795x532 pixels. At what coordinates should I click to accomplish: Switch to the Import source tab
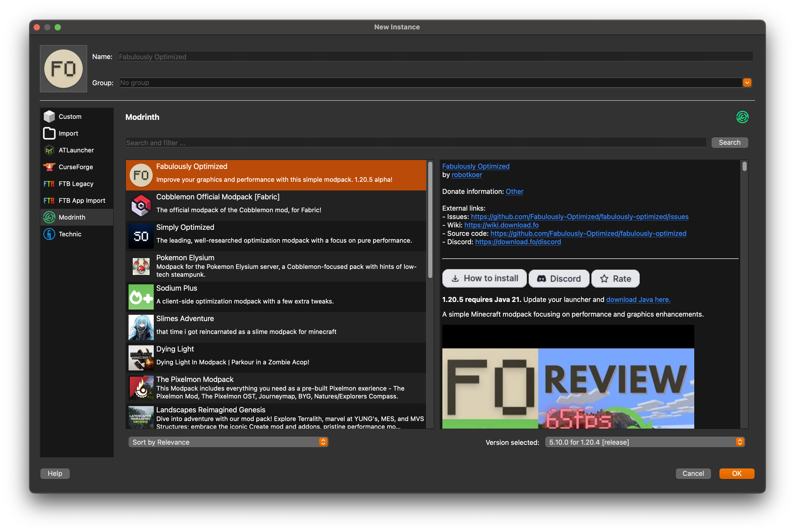coord(77,133)
